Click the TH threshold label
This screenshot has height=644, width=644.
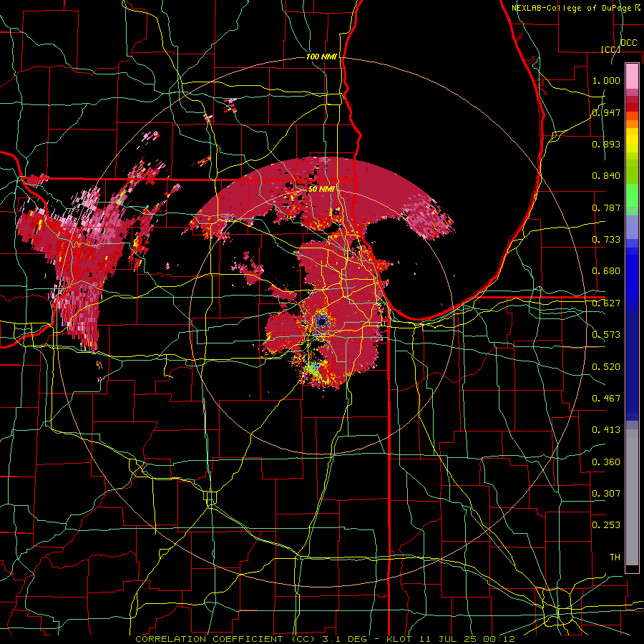(615, 557)
